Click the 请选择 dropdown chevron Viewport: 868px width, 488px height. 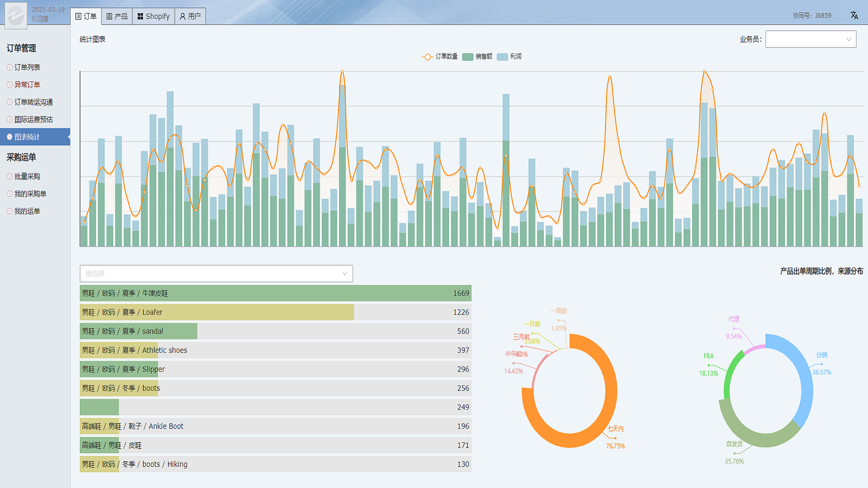tap(344, 273)
